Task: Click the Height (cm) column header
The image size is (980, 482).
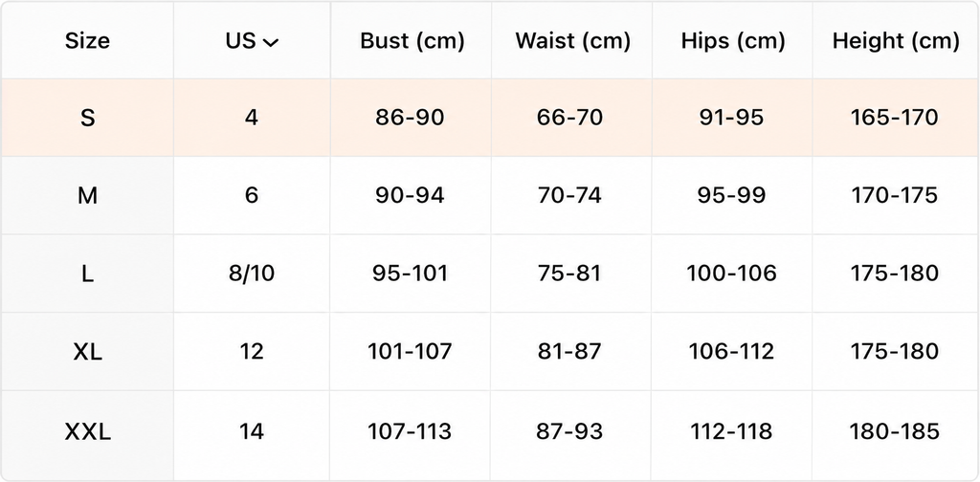Action: click(896, 41)
